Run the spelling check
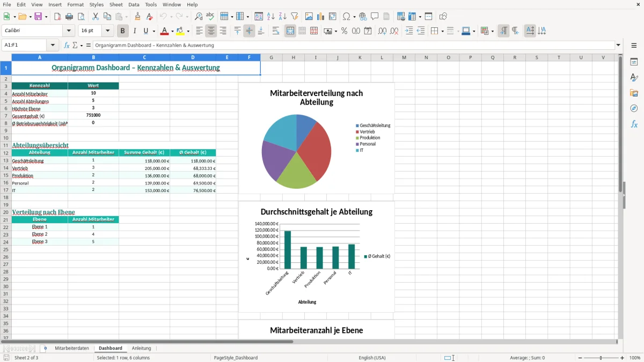 coord(210,17)
